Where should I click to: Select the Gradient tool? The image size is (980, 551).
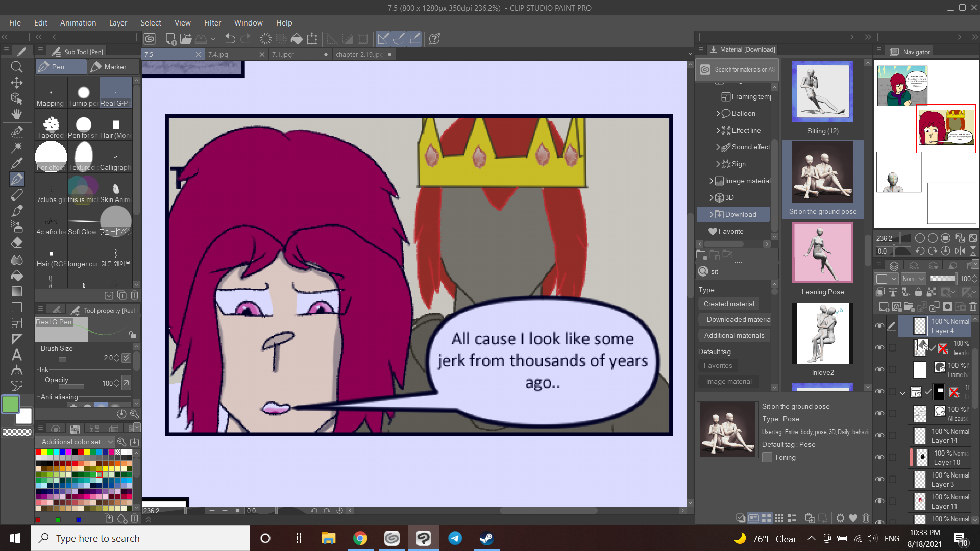click(16, 291)
